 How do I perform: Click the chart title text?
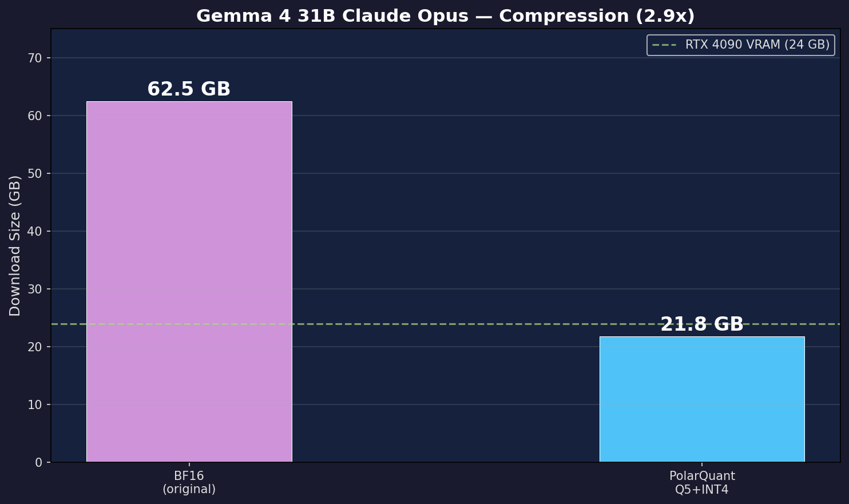tap(445, 16)
